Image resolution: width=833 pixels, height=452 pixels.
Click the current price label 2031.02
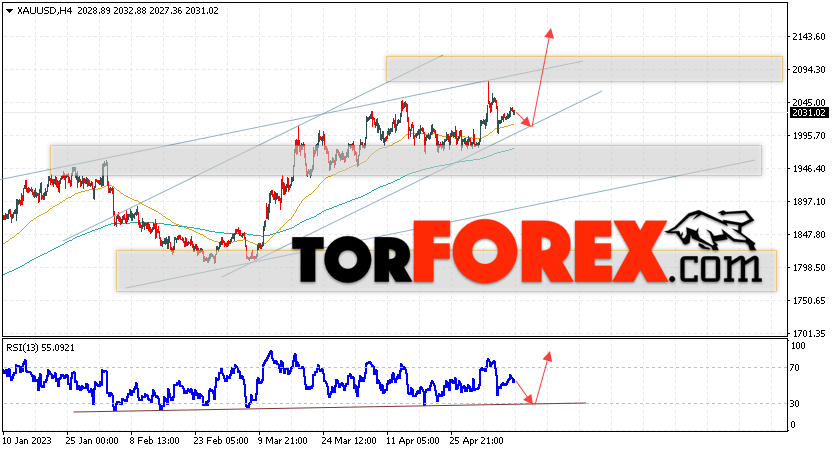click(x=809, y=113)
